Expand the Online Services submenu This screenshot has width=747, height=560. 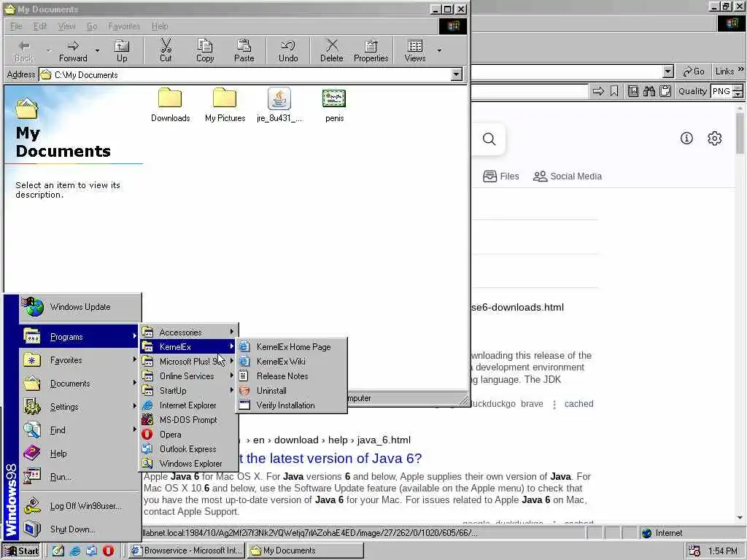(189, 376)
